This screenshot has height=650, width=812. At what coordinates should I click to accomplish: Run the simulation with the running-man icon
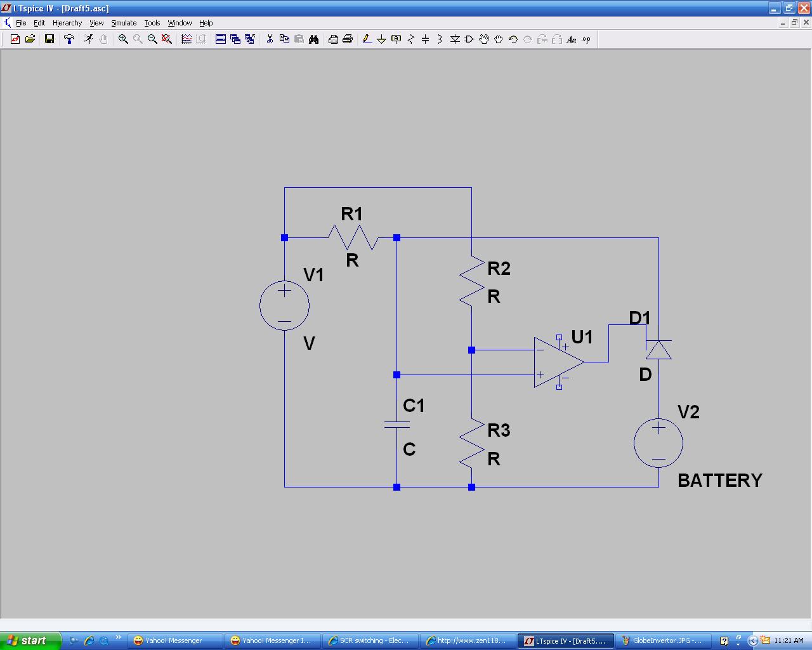pyautogui.click(x=88, y=39)
